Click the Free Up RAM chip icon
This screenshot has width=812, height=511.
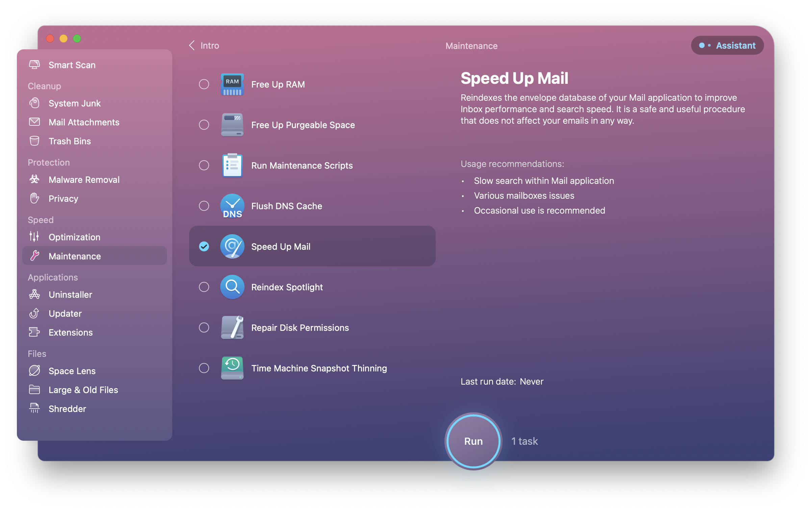tap(232, 84)
